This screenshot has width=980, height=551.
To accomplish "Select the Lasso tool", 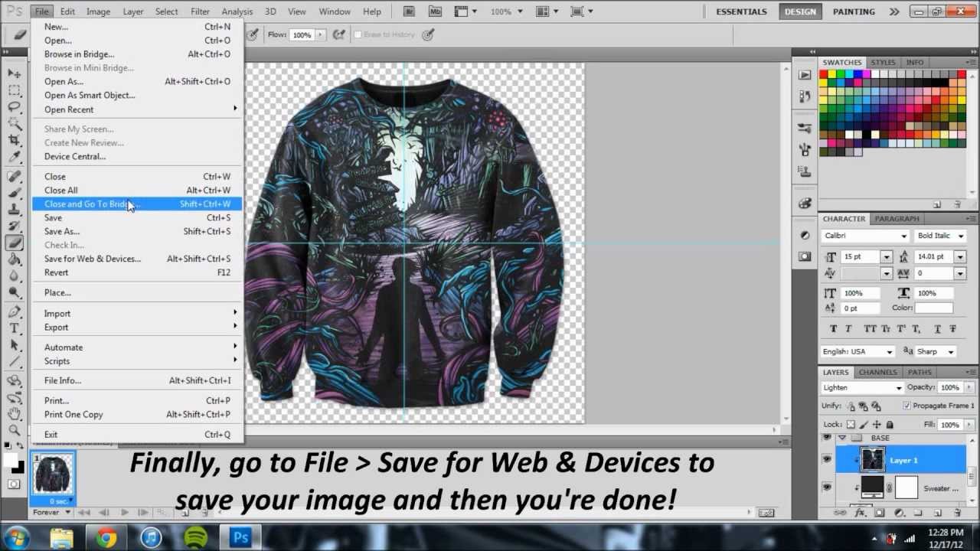I will (15, 107).
